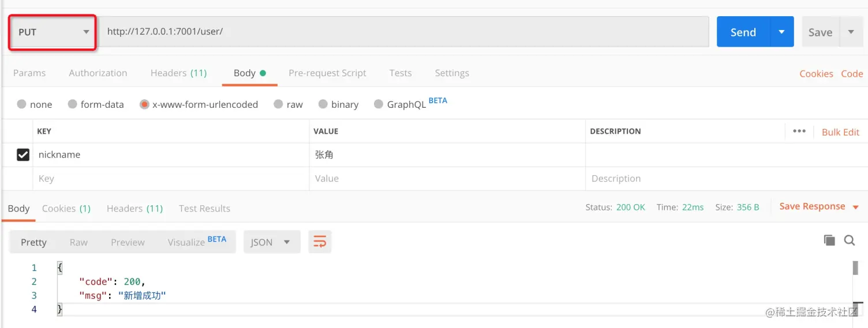Switch response view to Visualize
Viewport: 868px width, 328px height.
pos(197,242)
